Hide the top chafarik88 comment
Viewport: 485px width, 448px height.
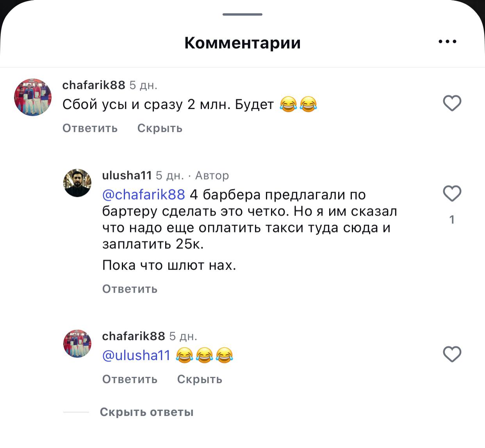(160, 128)
